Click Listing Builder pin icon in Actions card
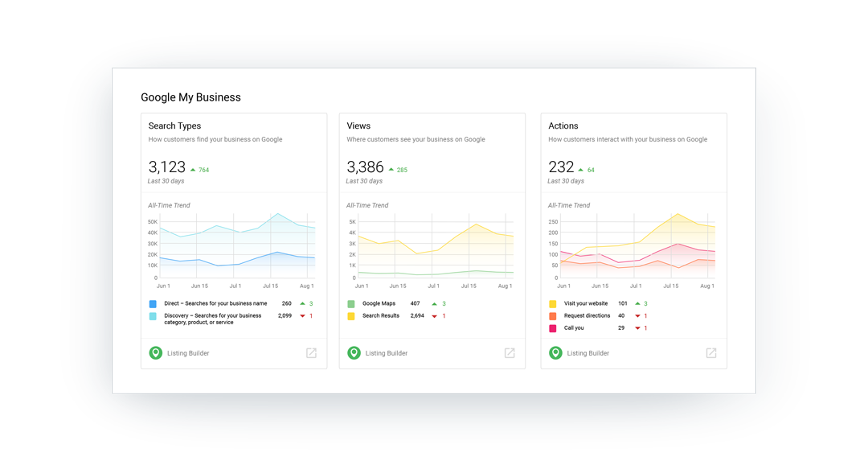The height and width of the screenshot is (461, 868). coord(555,353)
